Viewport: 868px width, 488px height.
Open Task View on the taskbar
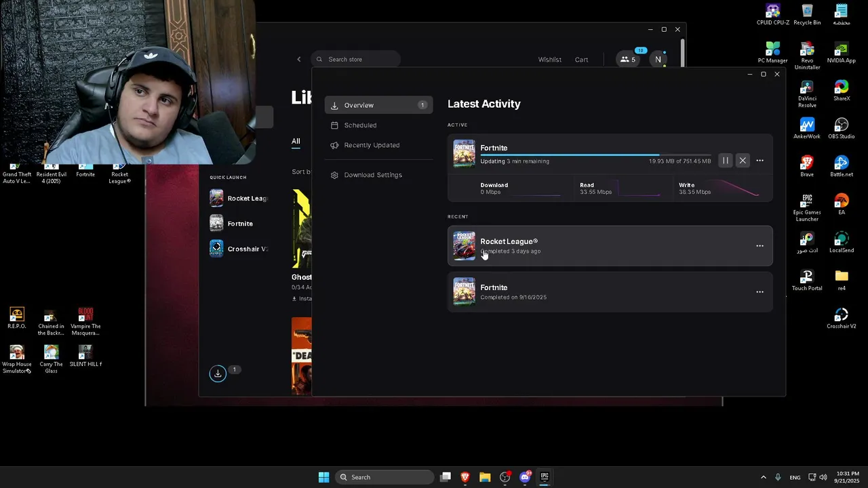[446, 477]
